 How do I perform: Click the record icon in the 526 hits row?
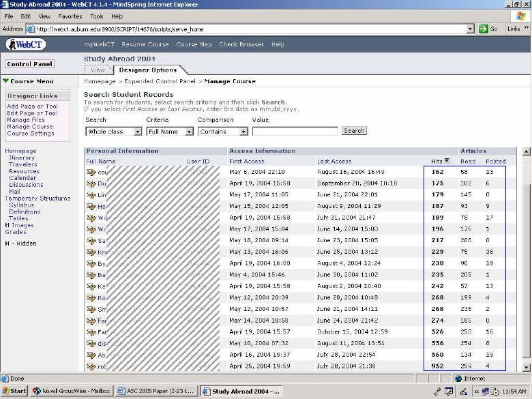tap(91, 333)
